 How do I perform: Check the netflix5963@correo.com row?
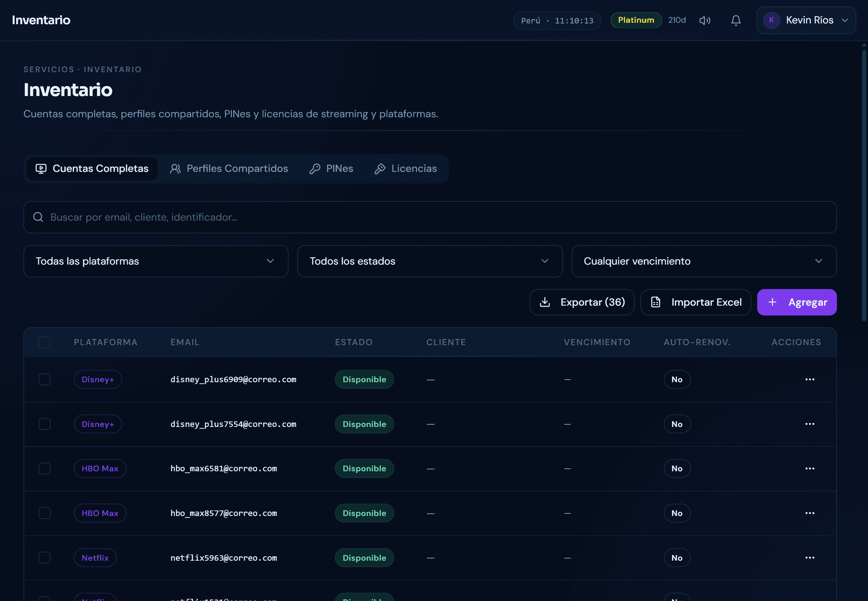tap(44, 558)
